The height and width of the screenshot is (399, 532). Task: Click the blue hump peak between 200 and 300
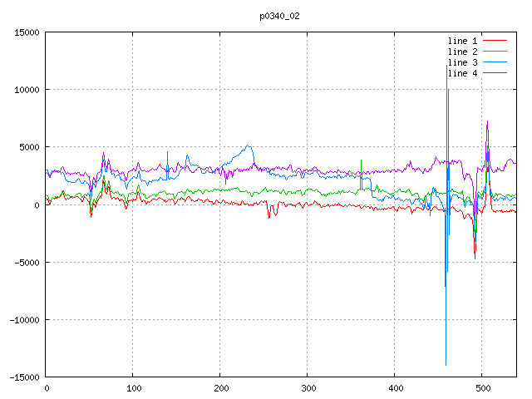pos(249,145)
